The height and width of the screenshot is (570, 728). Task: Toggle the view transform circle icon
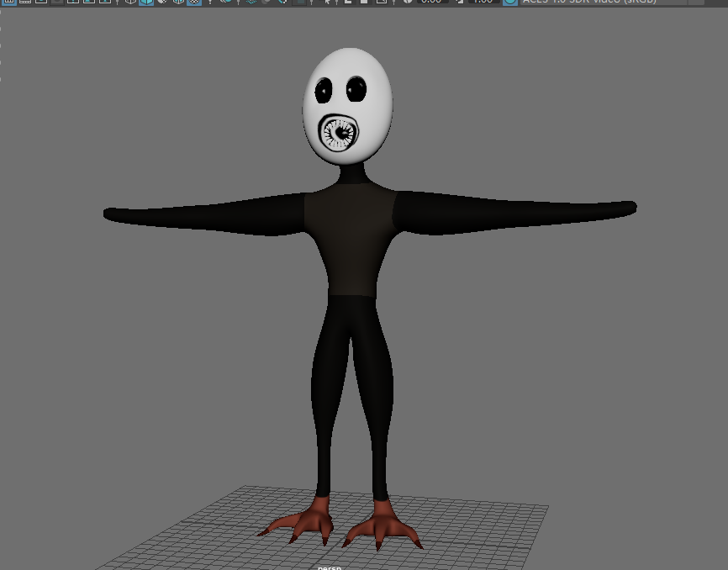[509, 2]
